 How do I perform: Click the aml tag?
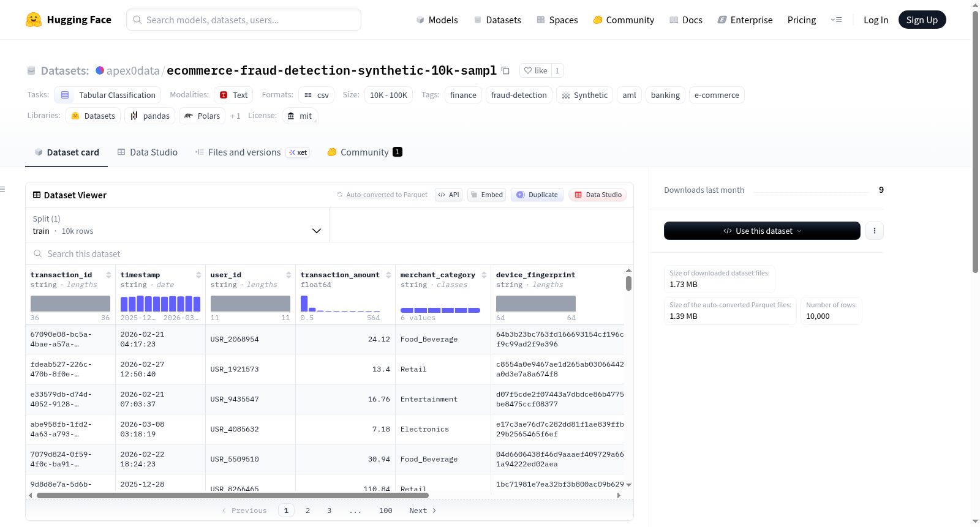pos(629,95)
